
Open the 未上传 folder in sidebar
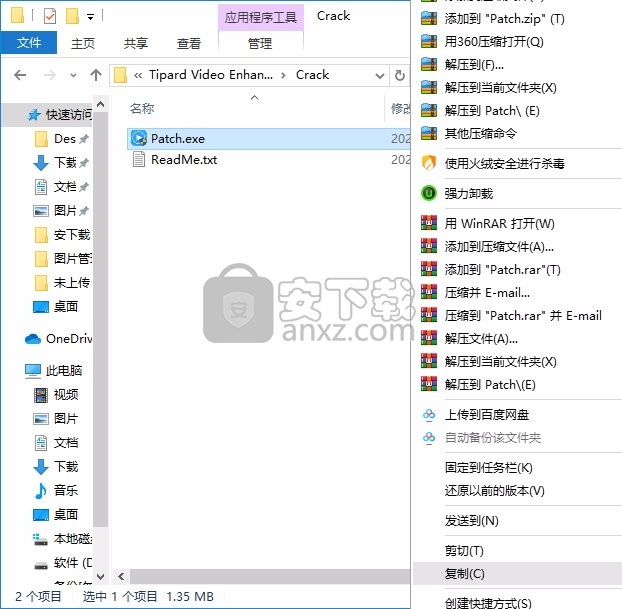tap(62, 282)
